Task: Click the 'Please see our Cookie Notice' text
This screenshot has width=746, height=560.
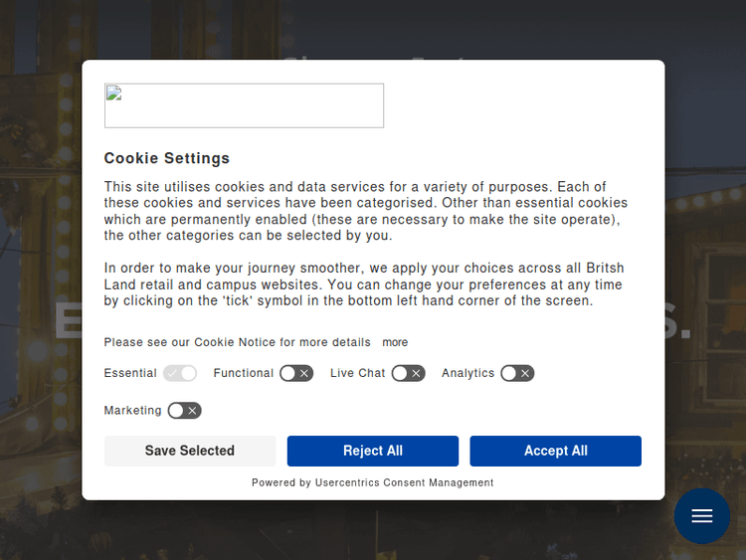Action: click(x=237, y=342)
